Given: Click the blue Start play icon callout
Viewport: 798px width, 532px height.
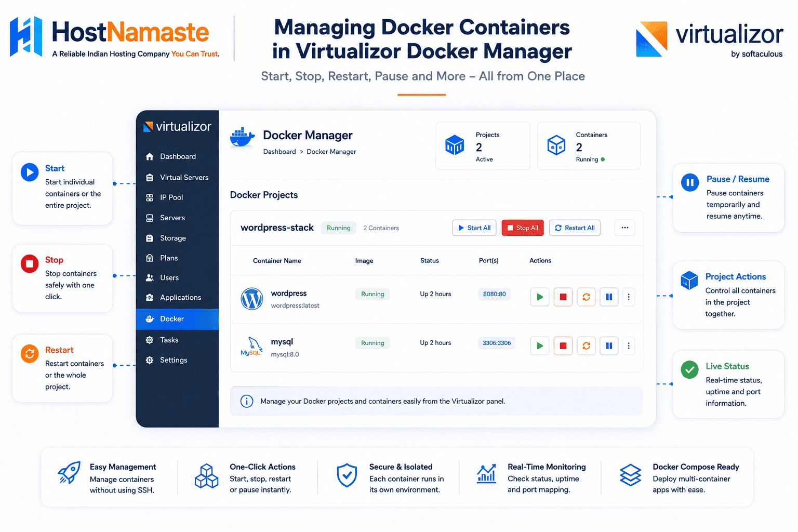Looking at the screenshot, I should click(x=30, y=172).
